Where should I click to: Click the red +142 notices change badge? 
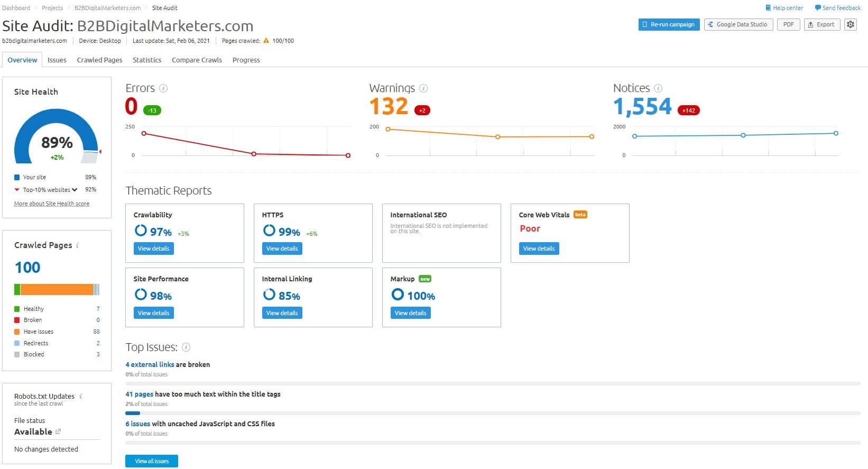(x=688, y=111)
